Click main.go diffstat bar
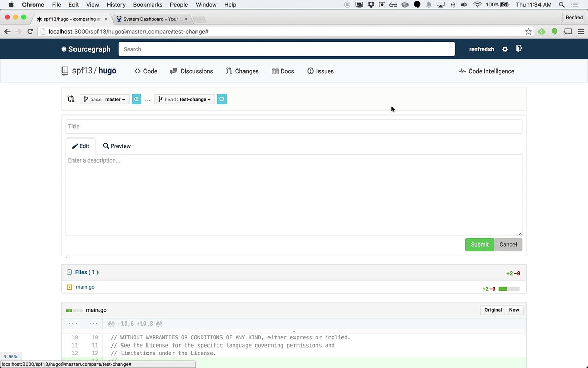The width and height of the screenshot is (588, 368). [509, 289]
